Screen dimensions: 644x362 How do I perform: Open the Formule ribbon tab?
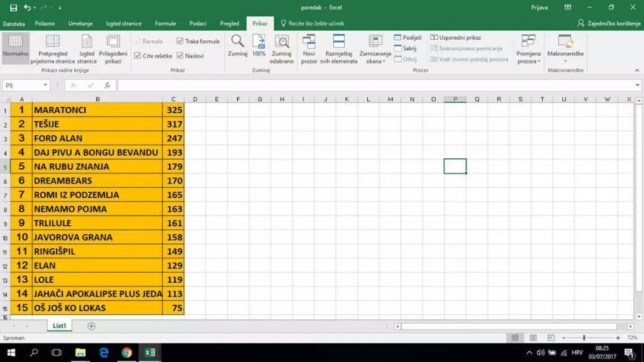[165, 23]
